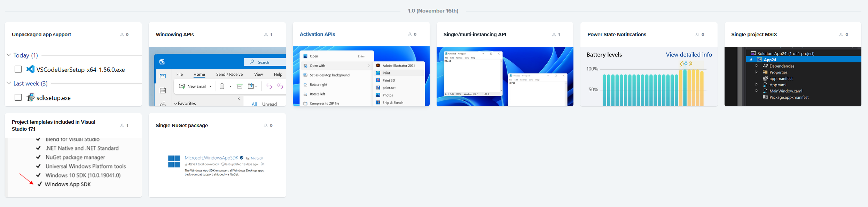This screenshot has height=207, width=868.
Task: Click the follower icon on Activation APIs card
Action: (x=410, y=34)
